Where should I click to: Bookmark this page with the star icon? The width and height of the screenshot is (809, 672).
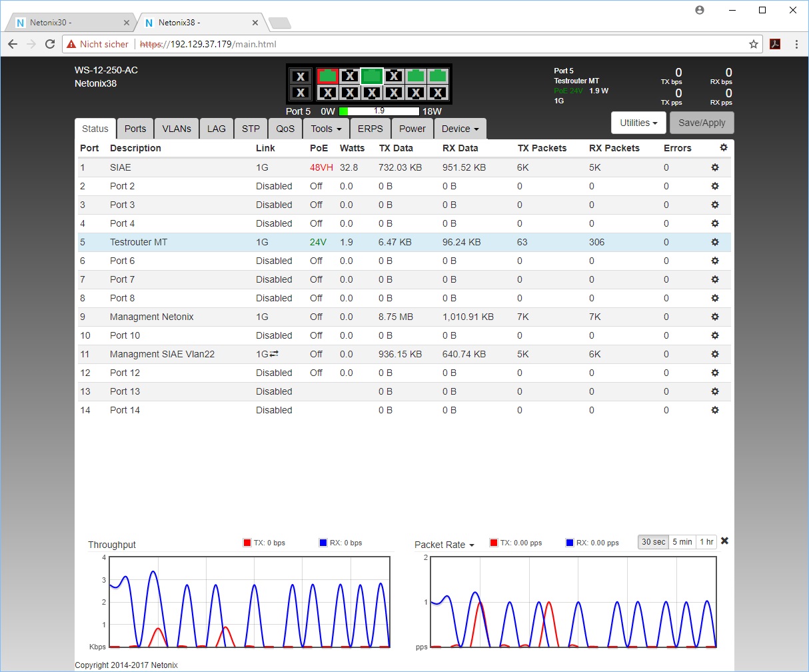pos(754,44)
